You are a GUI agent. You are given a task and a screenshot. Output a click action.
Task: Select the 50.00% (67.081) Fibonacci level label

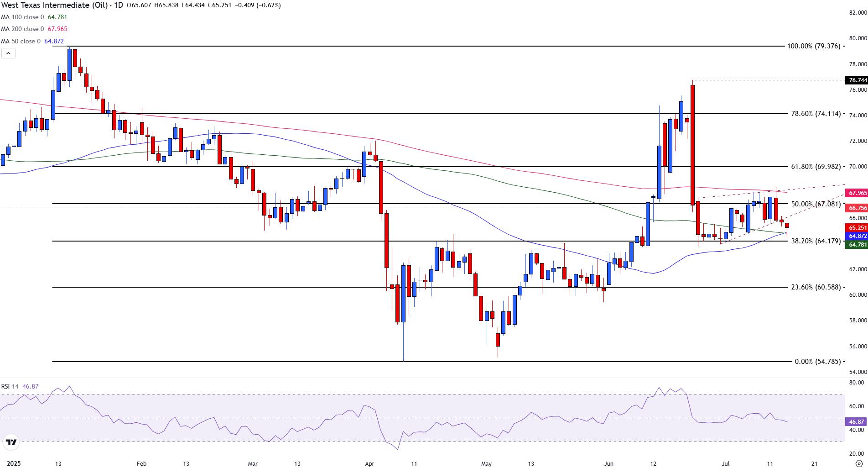click(x=816, y=204)
